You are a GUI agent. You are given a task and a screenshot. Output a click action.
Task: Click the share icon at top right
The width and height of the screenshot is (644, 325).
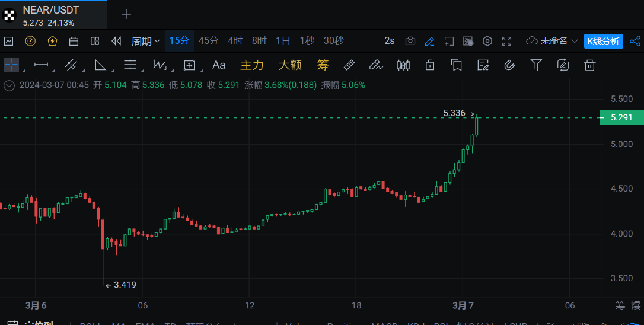635,41
